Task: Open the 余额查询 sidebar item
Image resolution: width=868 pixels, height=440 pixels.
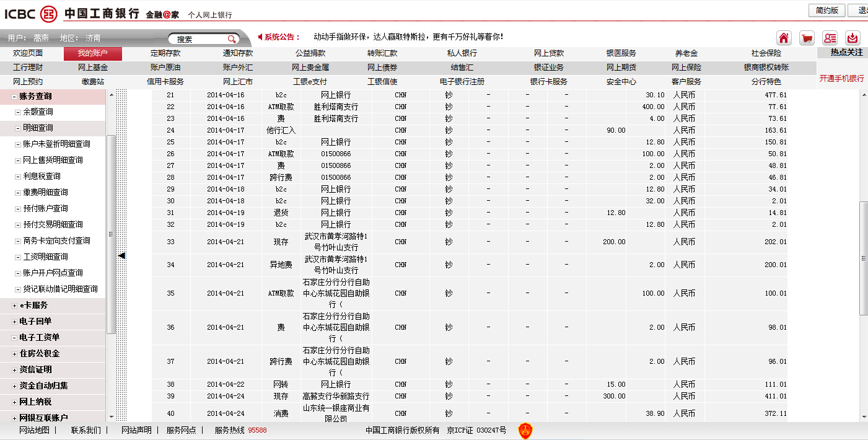Action: 38,112
